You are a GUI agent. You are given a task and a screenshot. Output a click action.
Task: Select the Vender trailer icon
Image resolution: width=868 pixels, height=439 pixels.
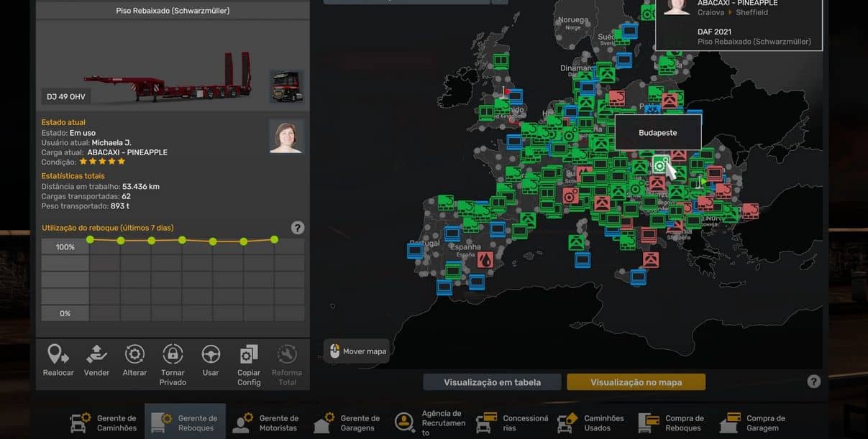pyautogui.click(x=96, y=355)
